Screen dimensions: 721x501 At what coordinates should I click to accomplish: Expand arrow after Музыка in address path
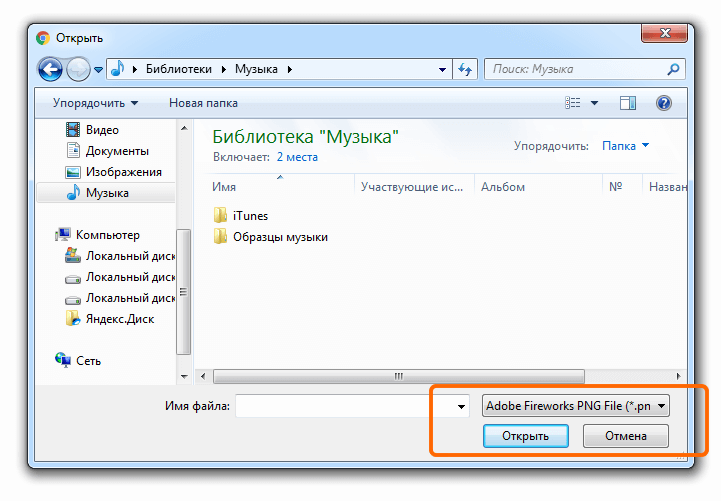(x=290, y=69)
